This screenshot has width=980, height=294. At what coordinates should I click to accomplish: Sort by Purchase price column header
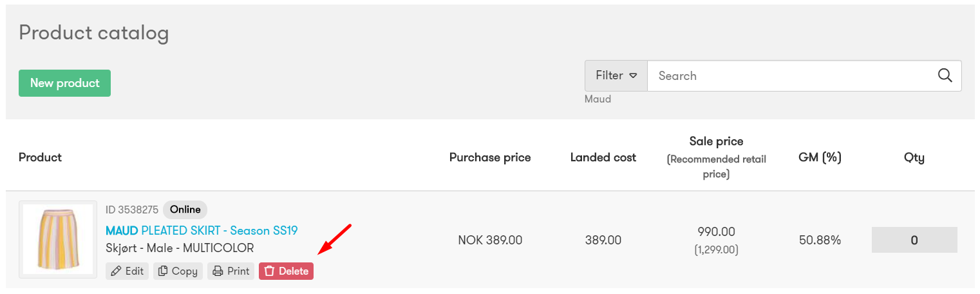click(x=490, y=157)
